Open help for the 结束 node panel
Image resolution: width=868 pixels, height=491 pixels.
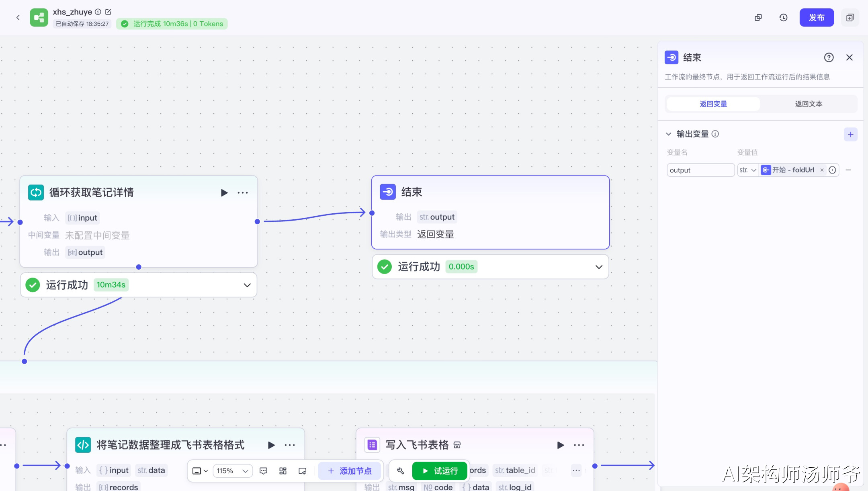tap(829, 57)
